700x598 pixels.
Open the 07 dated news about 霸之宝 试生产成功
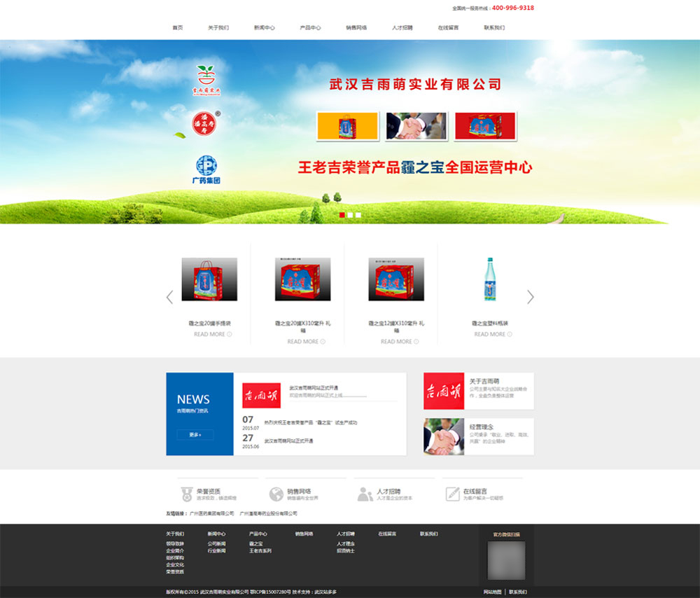point(310,422)
